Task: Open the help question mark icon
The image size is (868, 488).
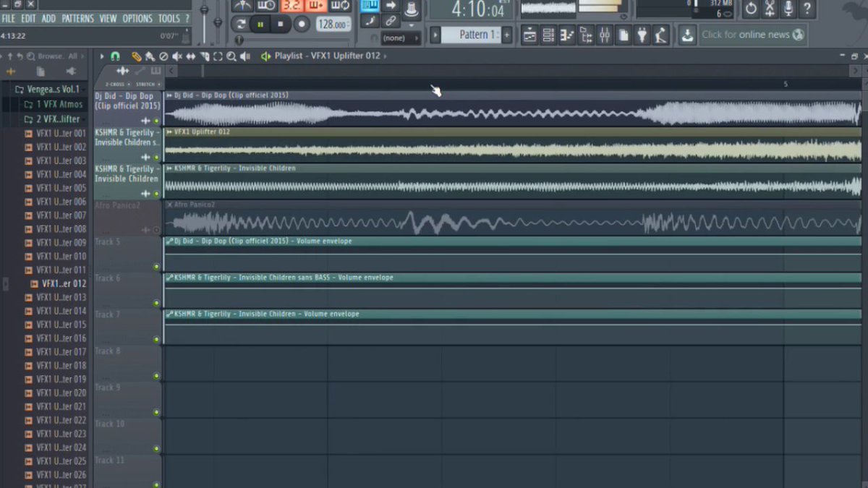Action: pyautogui.click(x=807, y=9)
